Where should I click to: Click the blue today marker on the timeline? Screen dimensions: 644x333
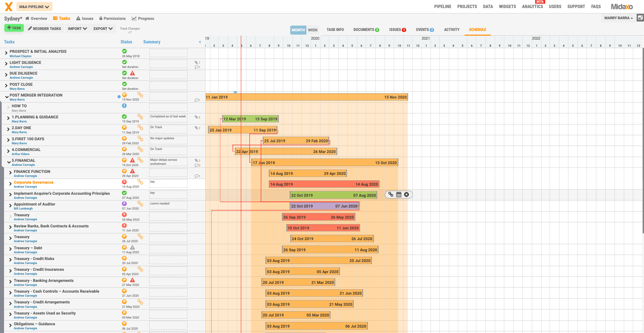coord(235,92)
